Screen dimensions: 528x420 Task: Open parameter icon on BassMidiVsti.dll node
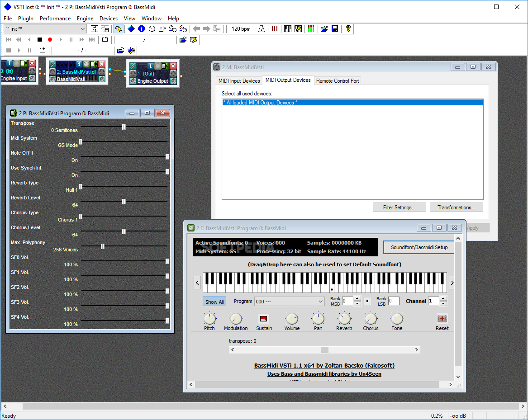(94, 64)
